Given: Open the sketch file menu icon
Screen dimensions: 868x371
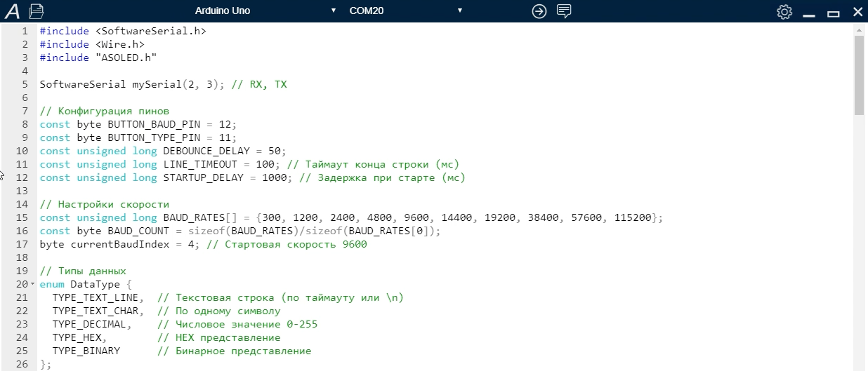Looking at the screenshot, I should [x=36, y=11].
